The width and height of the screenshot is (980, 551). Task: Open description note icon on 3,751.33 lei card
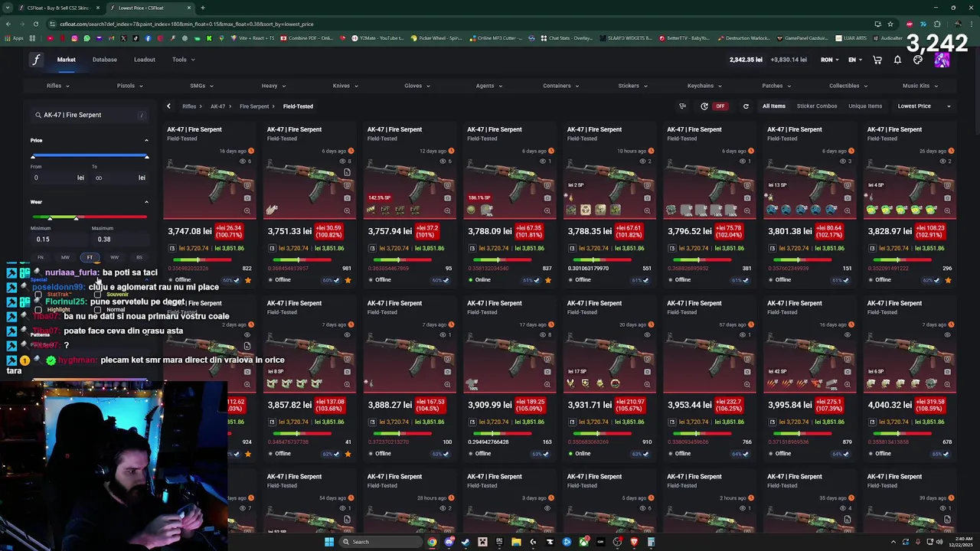pyautogui.click(x=347, y=173)
